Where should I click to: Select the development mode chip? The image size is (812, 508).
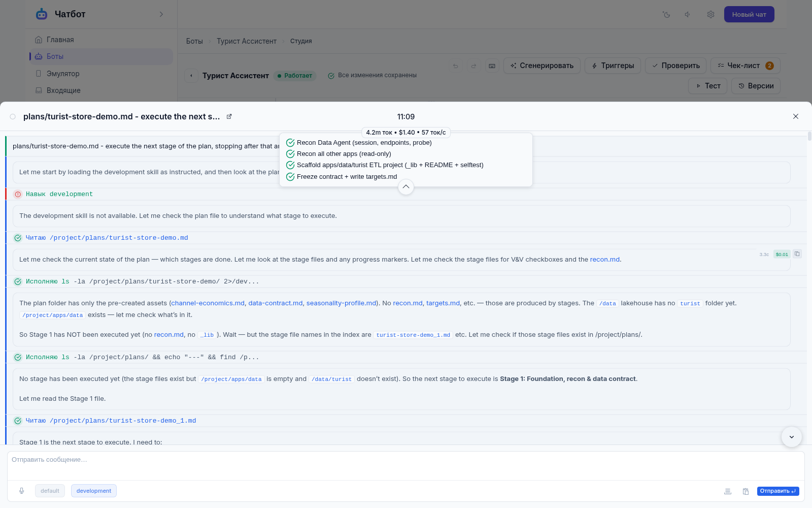tap(94, 491)
